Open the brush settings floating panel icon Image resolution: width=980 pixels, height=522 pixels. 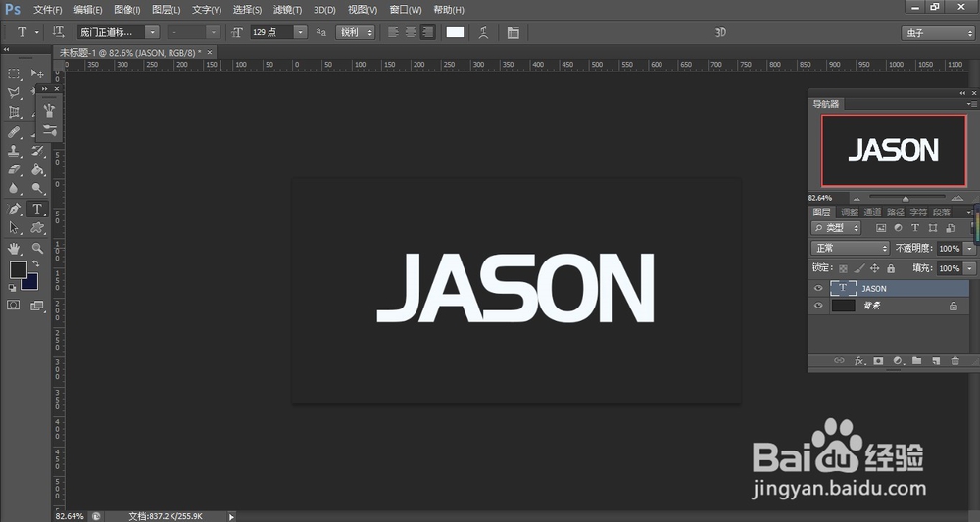[49, 130]
